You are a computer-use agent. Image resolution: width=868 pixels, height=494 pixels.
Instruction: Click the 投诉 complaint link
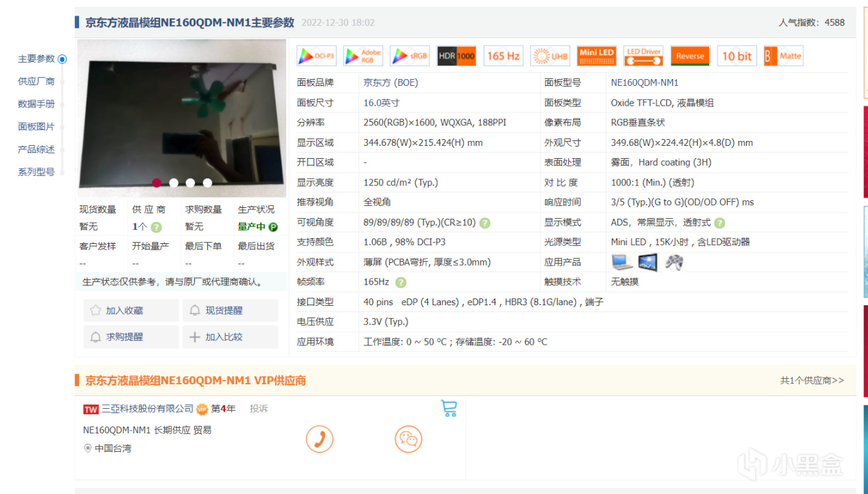pyautogui.click(x=259, y=409)
